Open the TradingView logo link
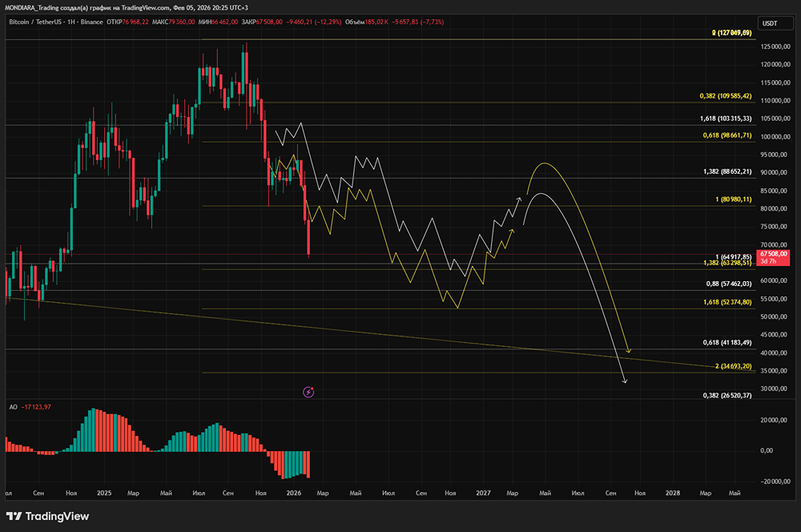 (47, 516)
